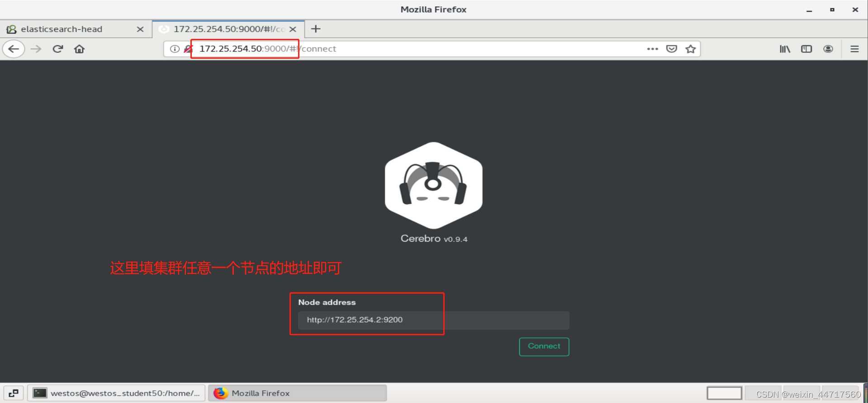The height and width of the screenshot is (403, 868).
Task: Select the 172.25.254.50:9000 tab
Action: pos(228,29)
